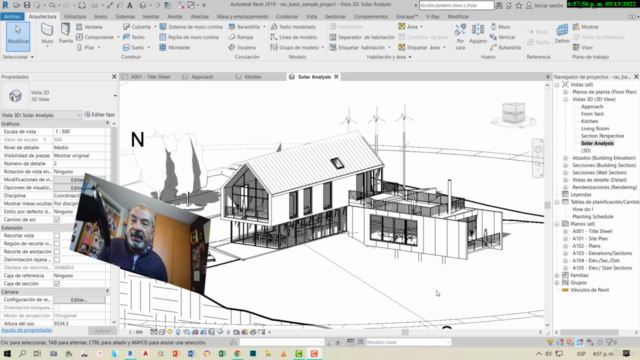Image resolution: width=640 pixels, height=360 pixels.
Task: Select the Grupo de modelo tool
Action: 295,48
